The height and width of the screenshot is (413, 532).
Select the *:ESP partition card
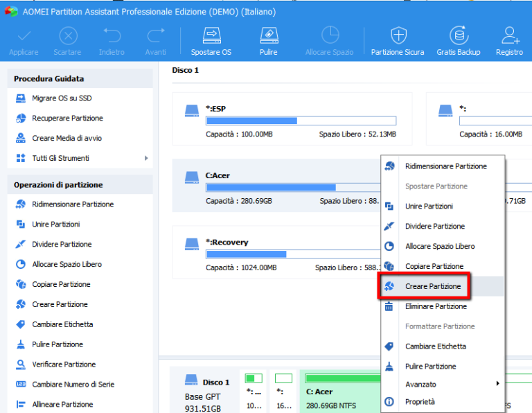tap(292, 118)
